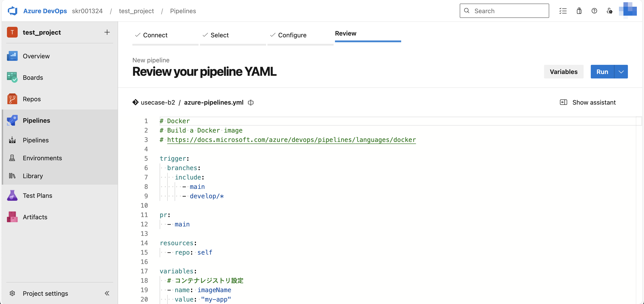Image resolution: width=644 pixels, height=304 pixels.
Task: Copy the azure-pipelines.yml file path
Action: coord(250,103)
